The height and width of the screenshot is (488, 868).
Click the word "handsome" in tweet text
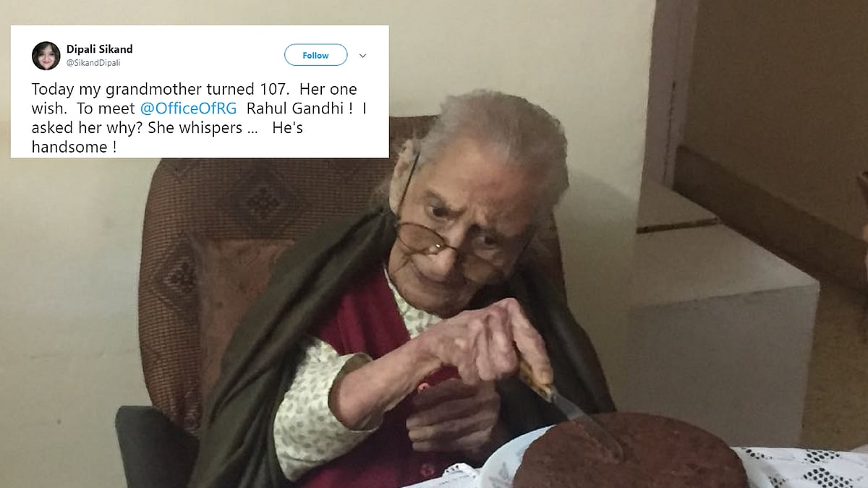69,147
